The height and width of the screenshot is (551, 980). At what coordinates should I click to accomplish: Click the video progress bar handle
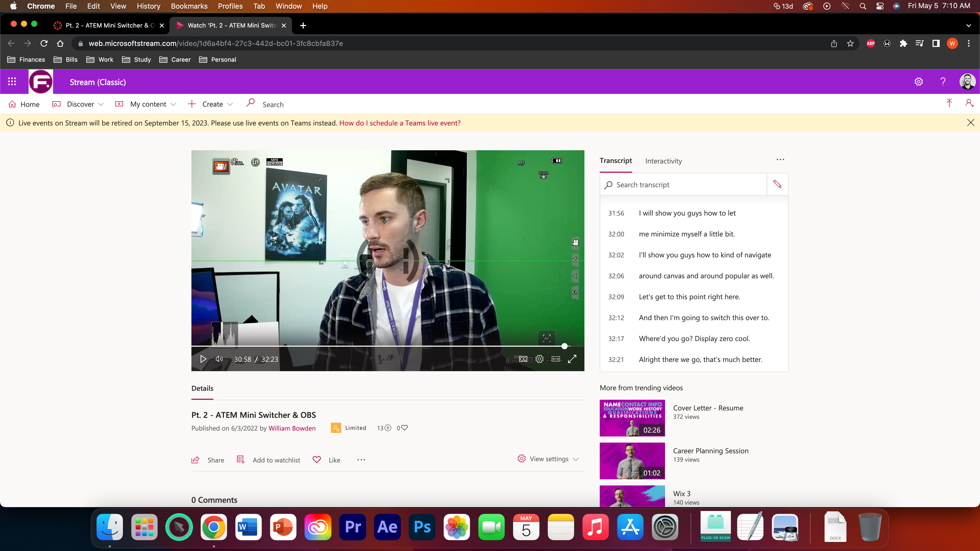click(565, 346)
